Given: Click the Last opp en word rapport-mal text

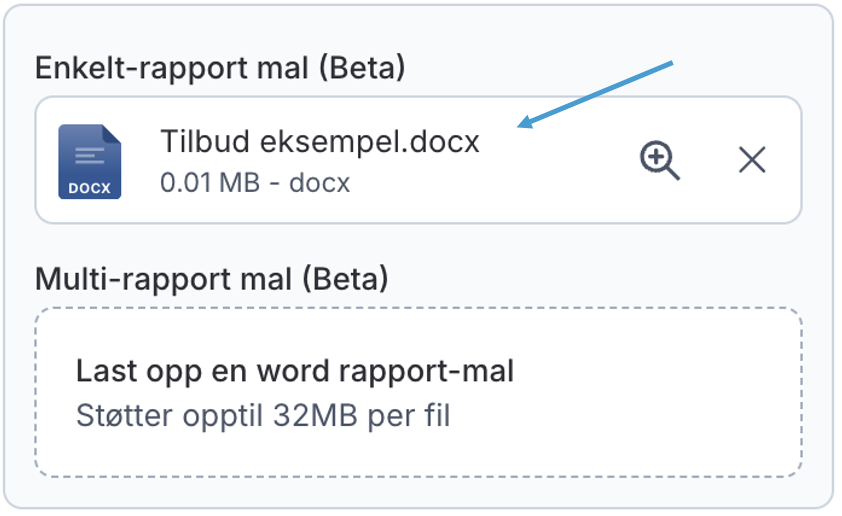Looking at the screenshot, I should 295,373.
